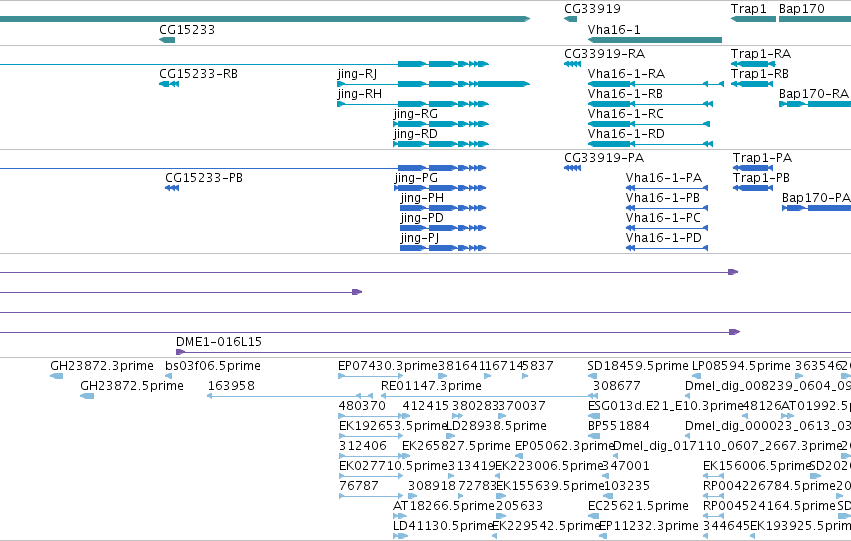Image resolution: width=851 pixels, height=541 pixels.
Task: Click LD28938.5prime EST label
Action: pos(496,426)
